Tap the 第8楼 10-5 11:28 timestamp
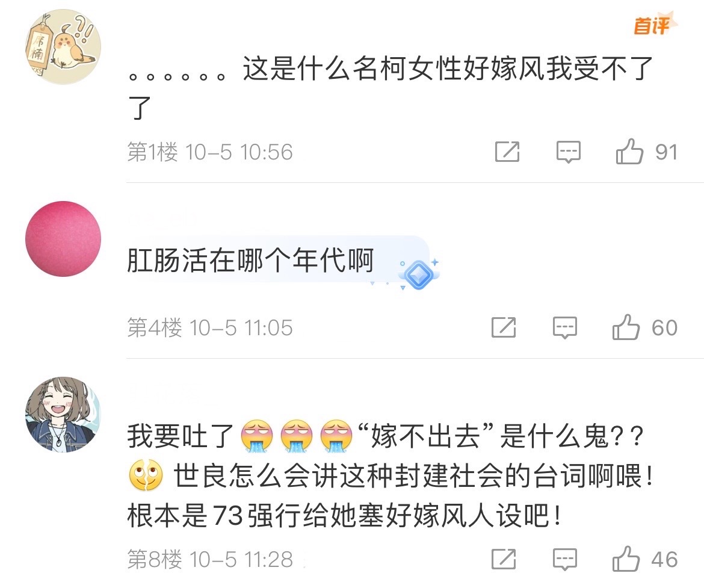The image size is (704, 588). [209, 559]
